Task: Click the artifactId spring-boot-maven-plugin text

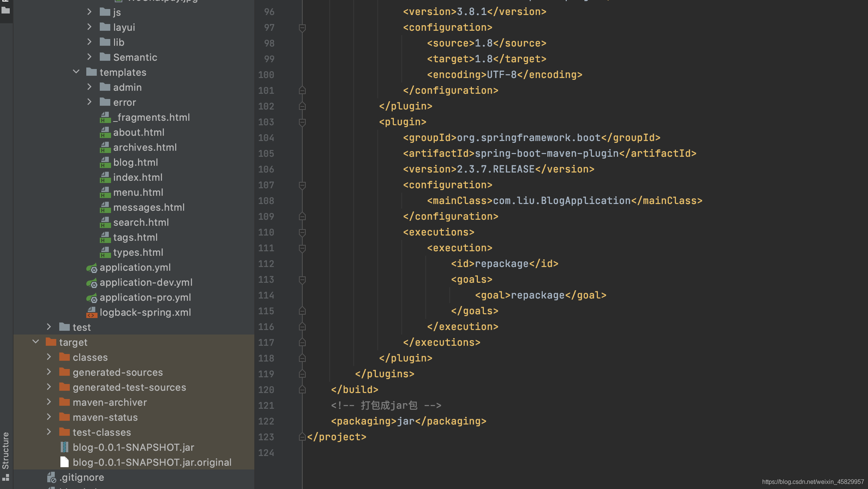Action: click(x=547, y=153)
